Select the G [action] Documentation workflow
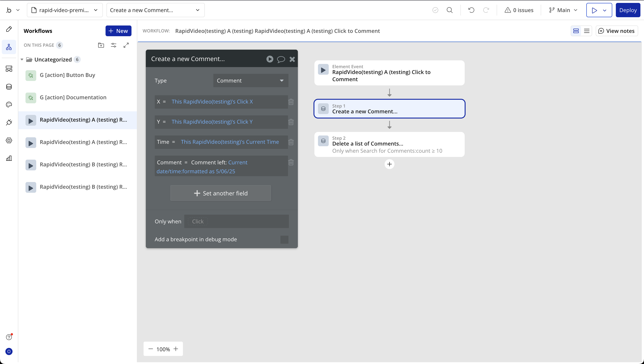 point(73,97)
